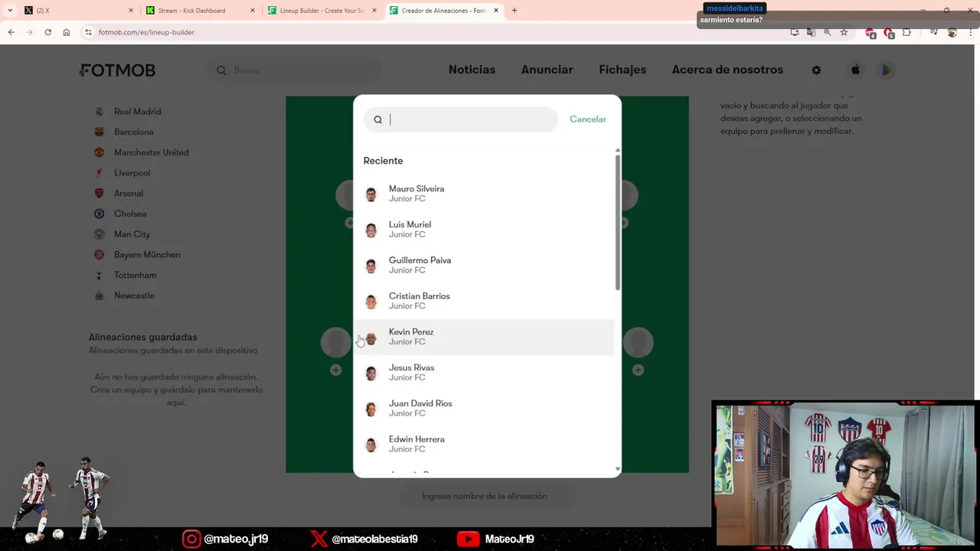Bookmark this page with star icon
The image size is (980, 551).
tap(844, 32)
